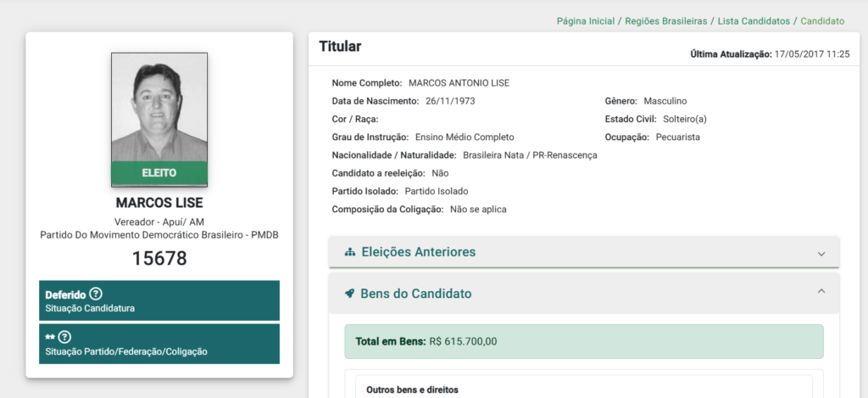Image resolution: width=868 pixels, height=398 pixels.
Task: Open the Eleições Anteriores section header
Action: coord(584,252)
